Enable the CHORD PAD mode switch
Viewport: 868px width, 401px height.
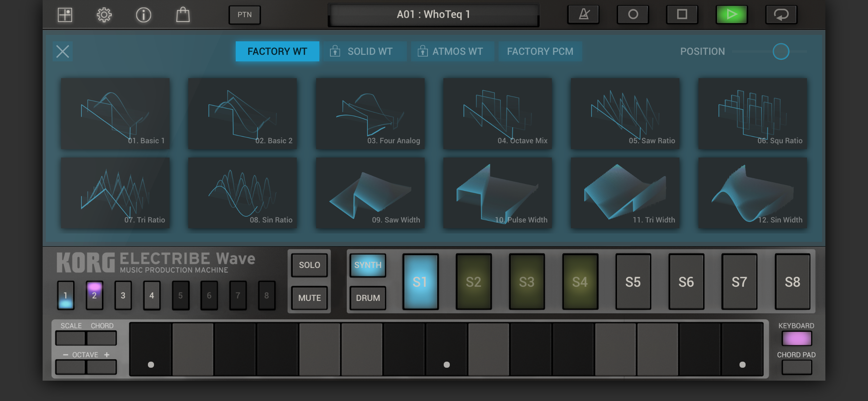point(796,367)
